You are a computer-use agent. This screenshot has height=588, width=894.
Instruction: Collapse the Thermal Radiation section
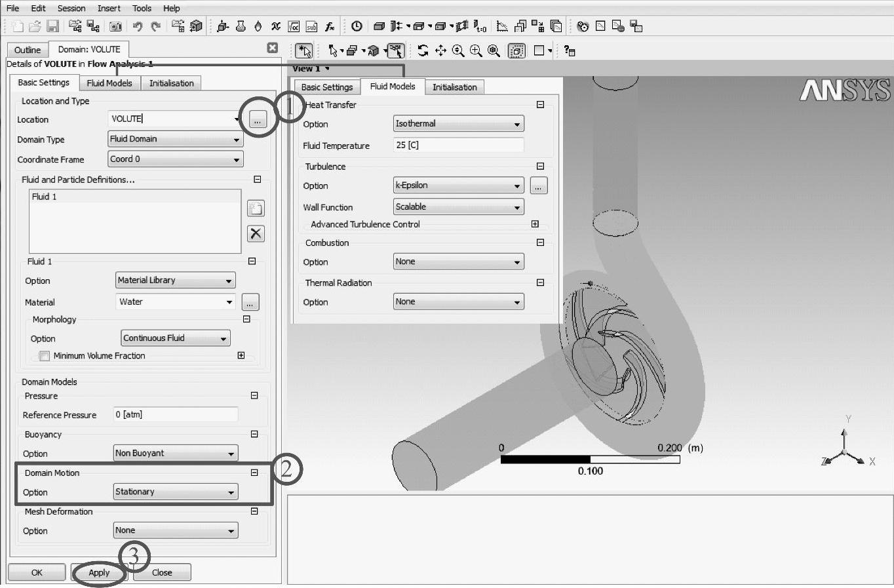pos(540,283)
